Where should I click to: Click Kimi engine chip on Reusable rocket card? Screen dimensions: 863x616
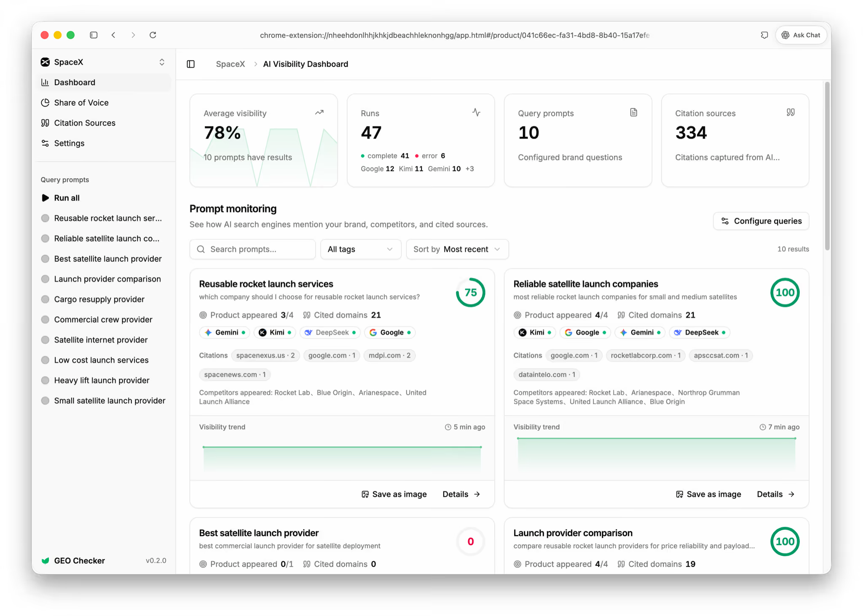tap(275, 333)
